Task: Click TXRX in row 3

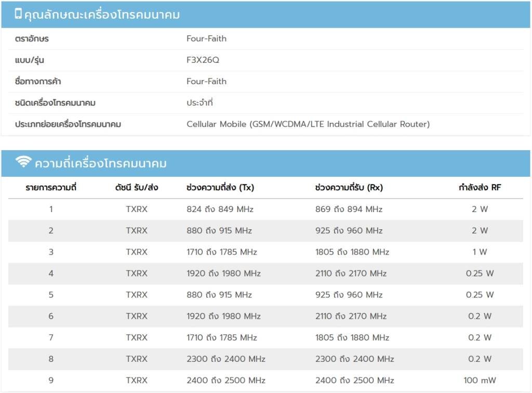Action: [x=137, y=252]
